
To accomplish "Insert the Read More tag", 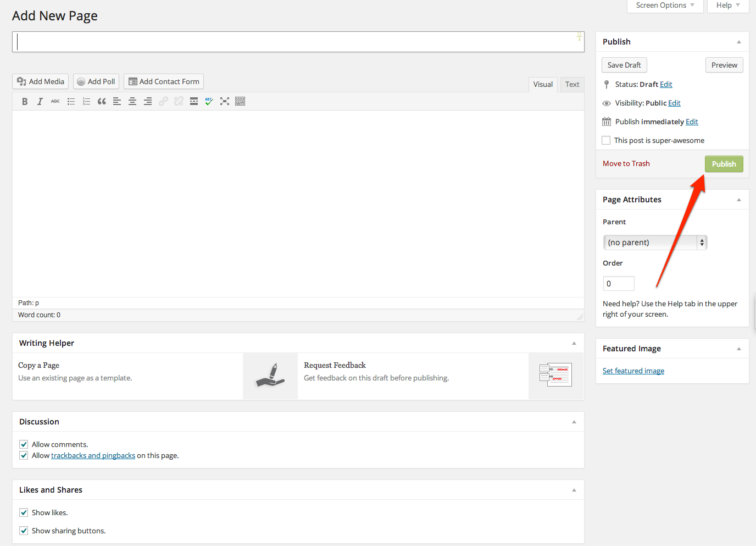I will tap(194, 101).
